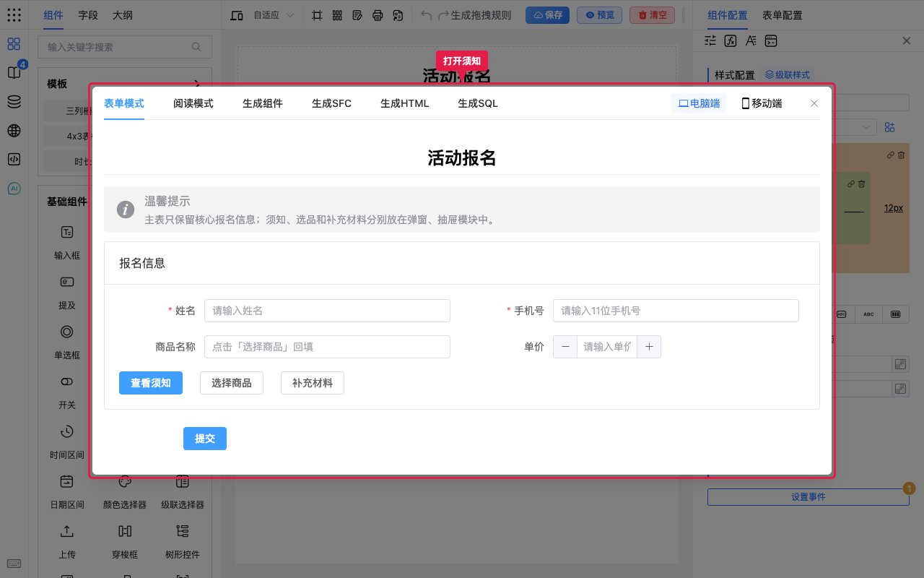Open the globe sidebar icon
Screen dimensions: 924x578
point(14,131)
